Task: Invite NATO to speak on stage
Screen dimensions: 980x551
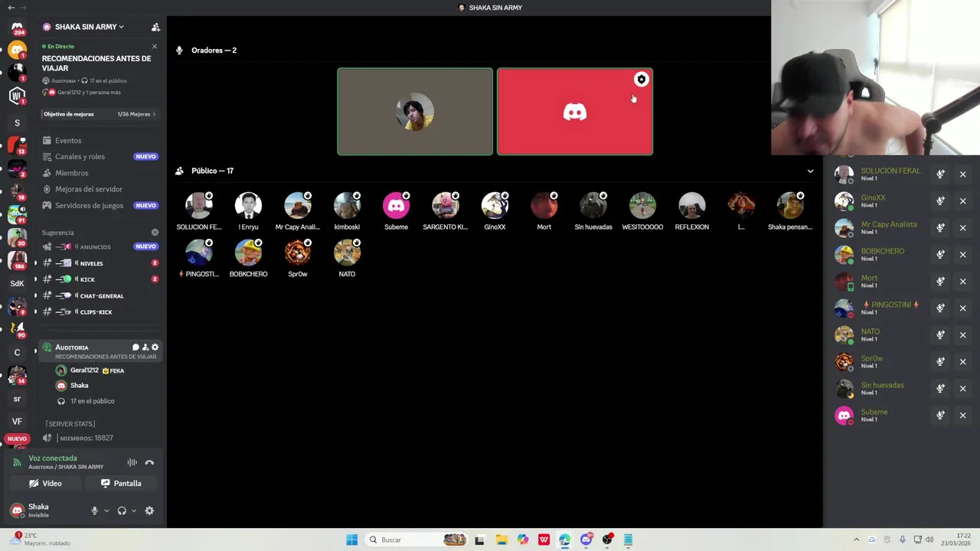Action: [x=940, y=335]
